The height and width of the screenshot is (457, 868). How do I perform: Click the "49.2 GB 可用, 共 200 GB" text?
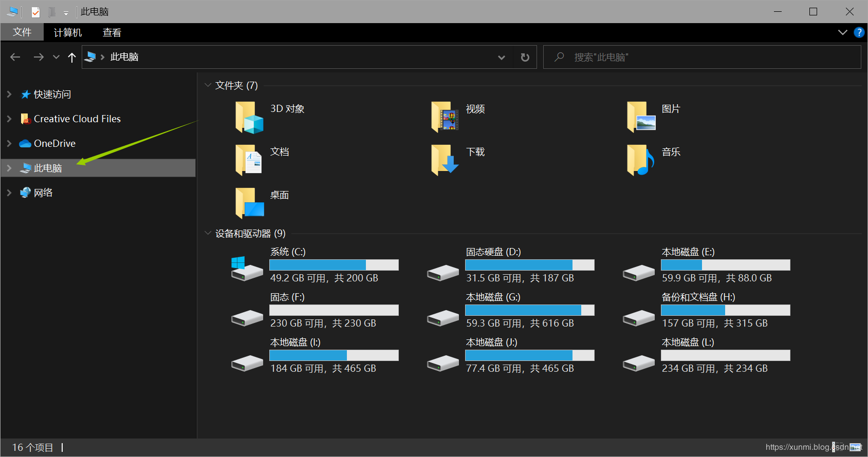click(324, 278)
